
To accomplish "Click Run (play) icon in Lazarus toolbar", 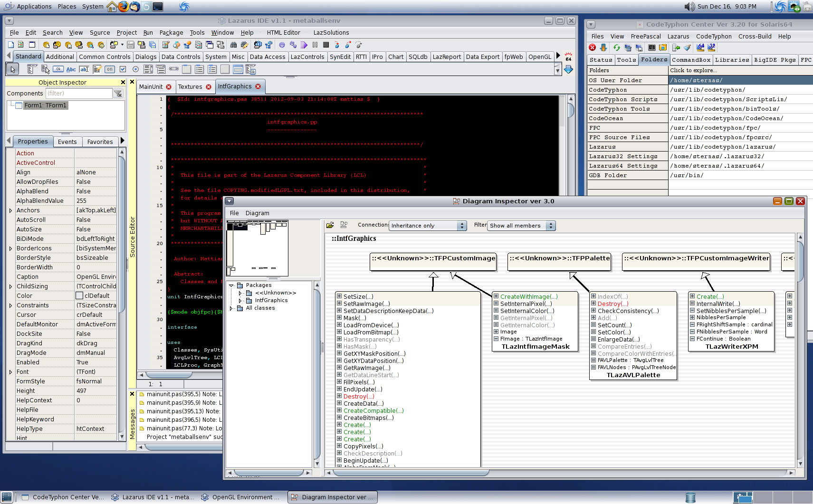I will click(x=304, y=45).
